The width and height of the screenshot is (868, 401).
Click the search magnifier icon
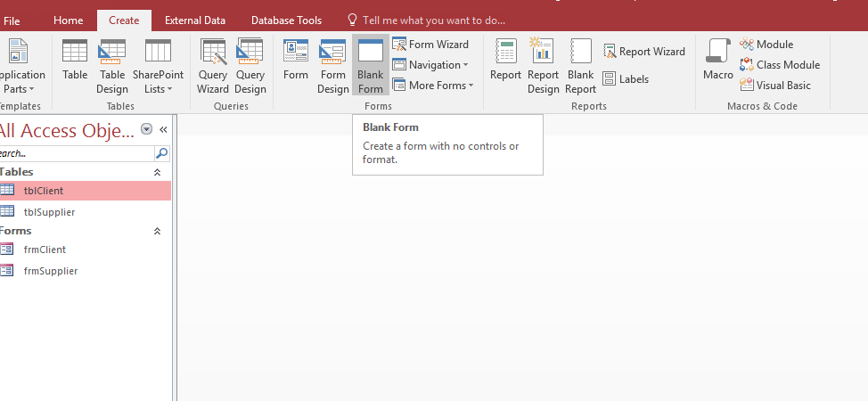click(162, 153)
